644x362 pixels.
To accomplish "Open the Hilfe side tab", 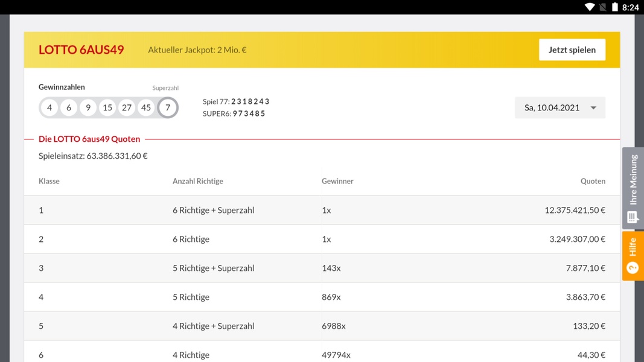I will pos(633,256).
